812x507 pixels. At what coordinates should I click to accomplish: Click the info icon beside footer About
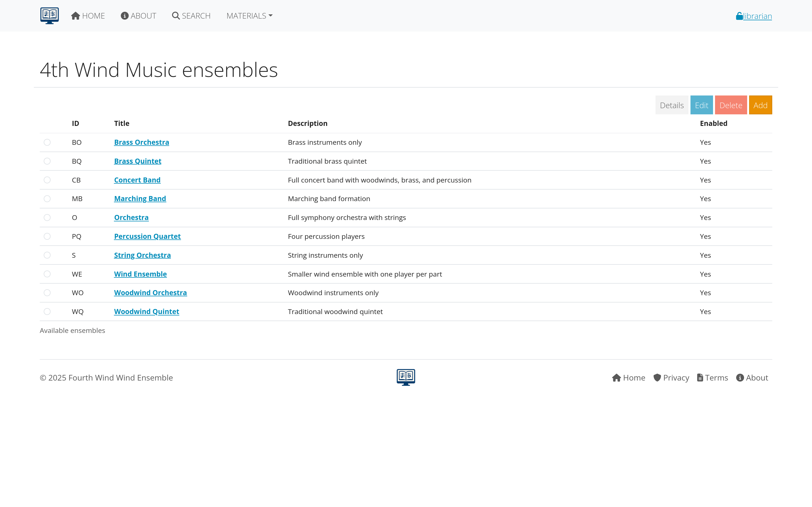pyautogui.click(x=740, y=377)
